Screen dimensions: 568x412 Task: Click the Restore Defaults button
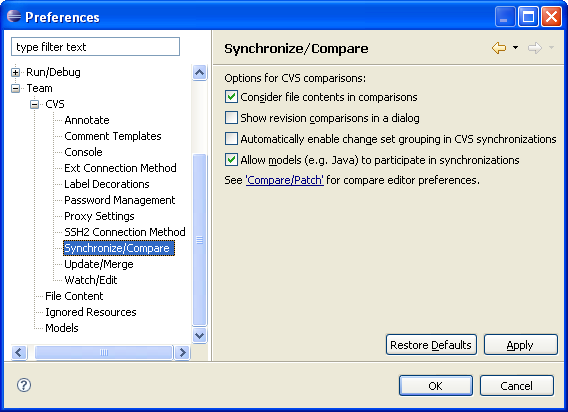click(x=431, y=345)
